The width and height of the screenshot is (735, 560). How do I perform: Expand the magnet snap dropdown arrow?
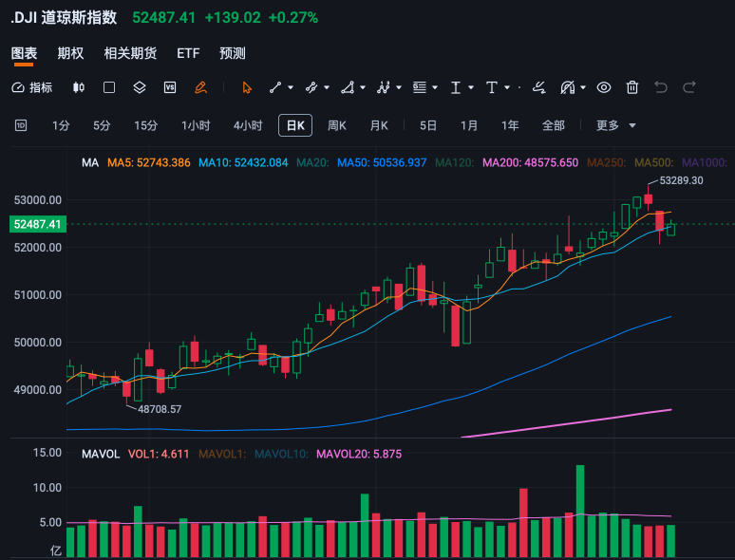coord(583,87)
